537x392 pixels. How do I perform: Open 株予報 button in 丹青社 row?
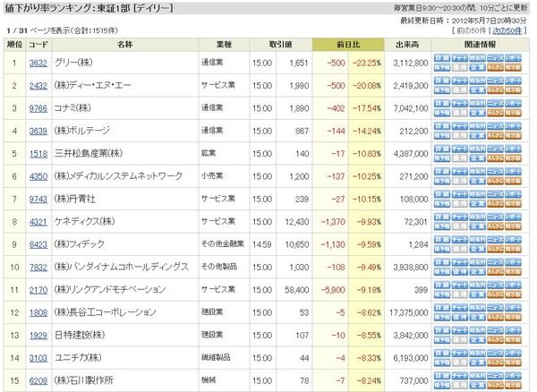click(442, 204)
